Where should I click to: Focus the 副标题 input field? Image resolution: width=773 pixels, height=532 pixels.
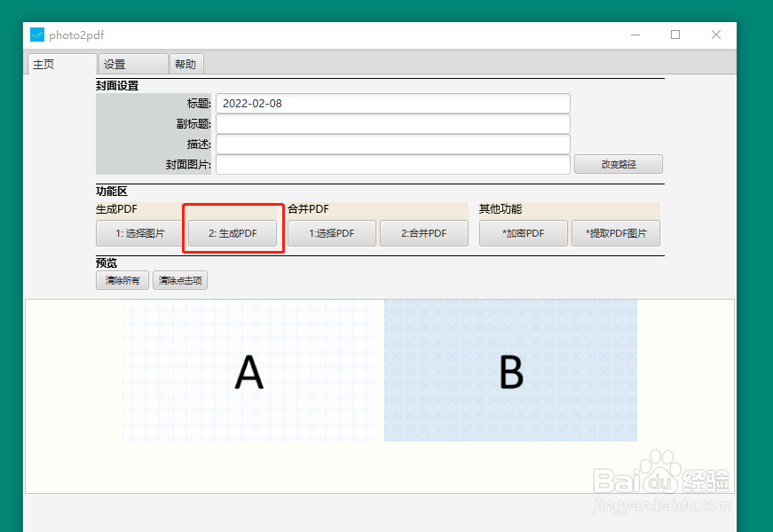click(x=393, y=123)
